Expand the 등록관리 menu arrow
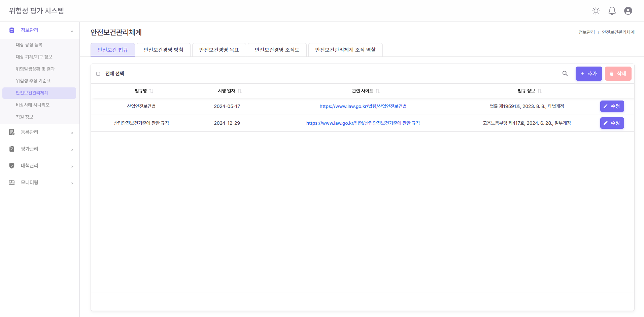 [72, 133]
